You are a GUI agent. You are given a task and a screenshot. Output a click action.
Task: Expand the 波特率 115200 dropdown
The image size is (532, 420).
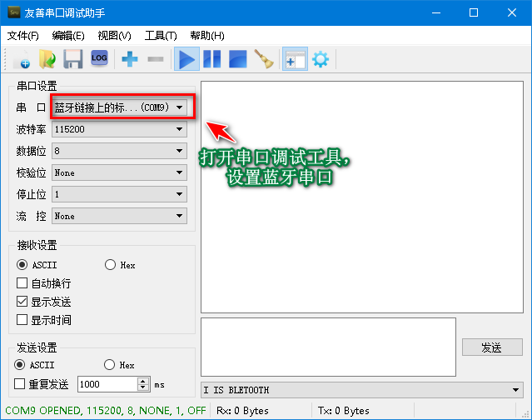tap(119, 129)
